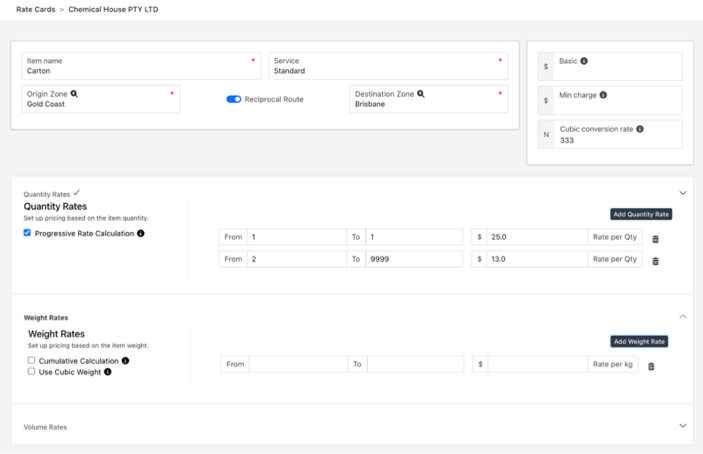Screen dimensions: 703x454
Task: Collapse the Weight Rates section chevron
Action: (x=683, y=316)
